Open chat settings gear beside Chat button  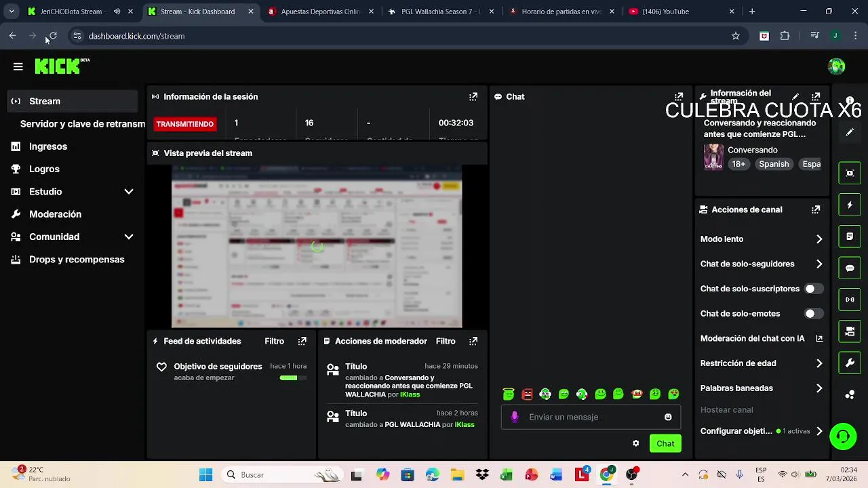click(x=635, y=443)
